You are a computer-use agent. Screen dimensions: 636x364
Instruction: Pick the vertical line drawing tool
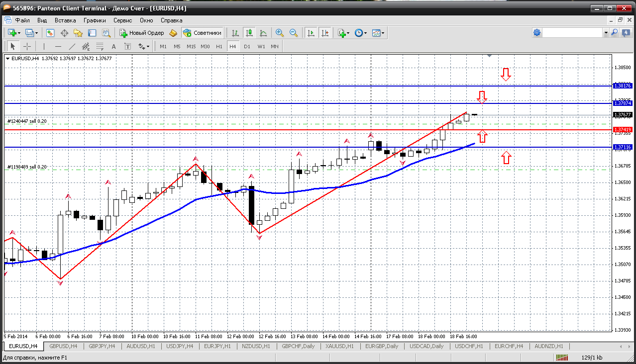[44, 46]
